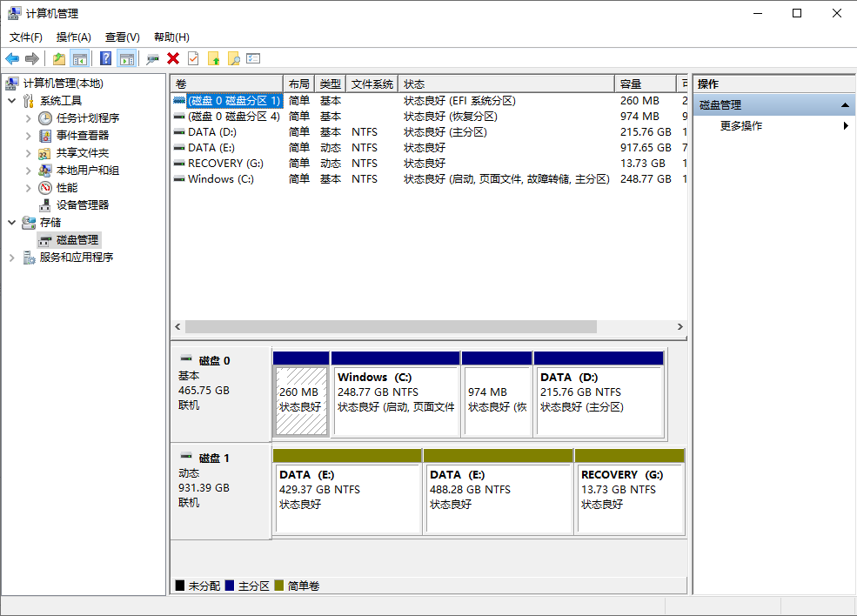This screenshot has height=616, width=857.
Task: Toggle the Show/Hide Console Tree button
Action: tap(80, 58)
